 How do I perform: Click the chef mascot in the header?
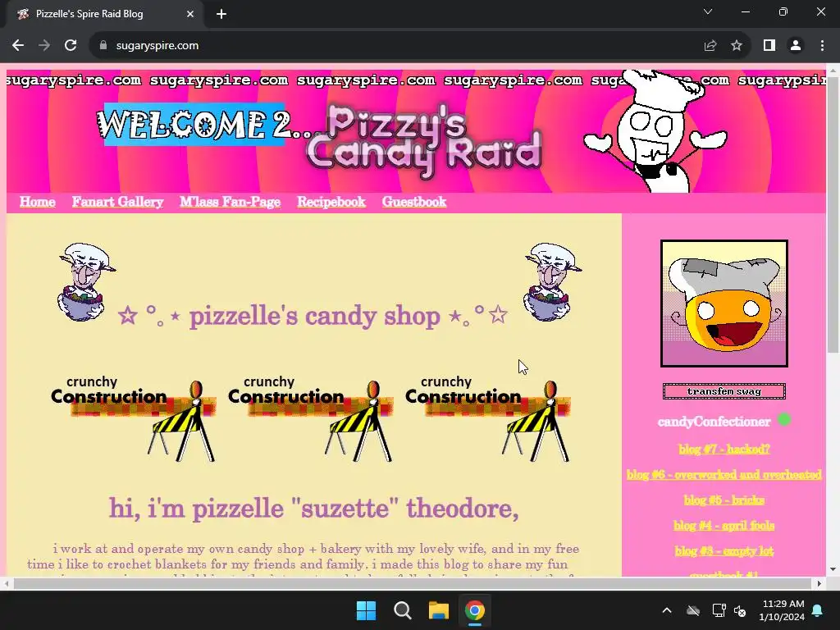click(655, 131)
